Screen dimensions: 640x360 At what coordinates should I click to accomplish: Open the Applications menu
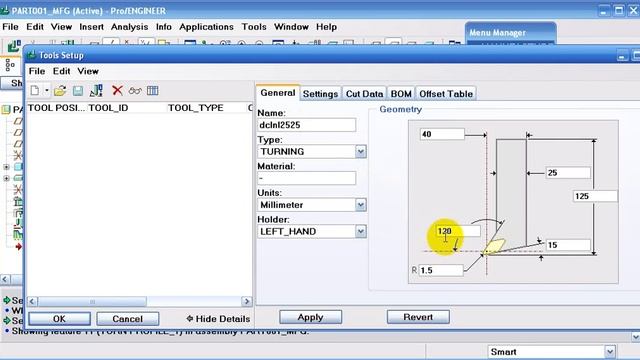tap(206, 27)
